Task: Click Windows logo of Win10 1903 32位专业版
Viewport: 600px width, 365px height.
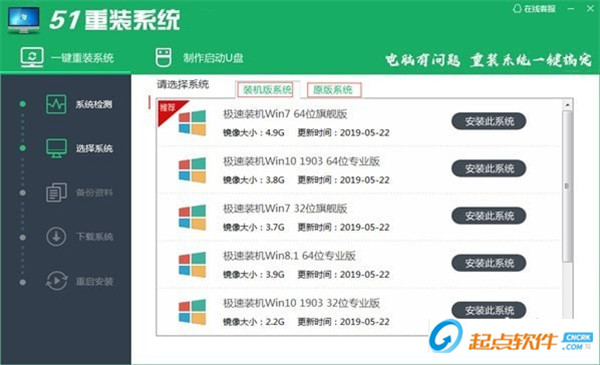Action: click(x=192, y=312)
